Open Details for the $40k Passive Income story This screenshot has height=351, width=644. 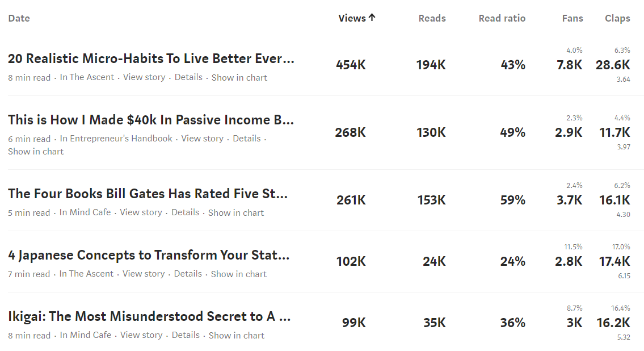pyautogui.click(x=246, y=139)
